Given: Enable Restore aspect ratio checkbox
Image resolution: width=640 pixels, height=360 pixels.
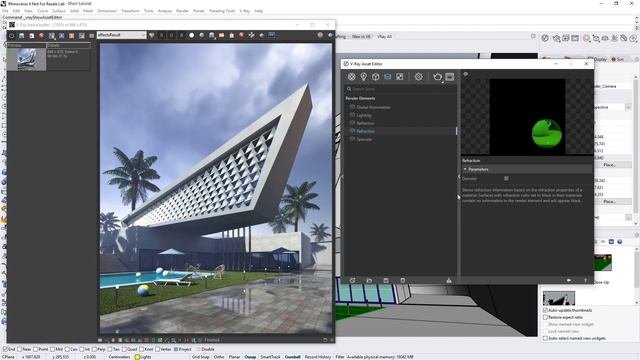Looking at the screenshot, I should pyautogui.click(x=545, y=317).
